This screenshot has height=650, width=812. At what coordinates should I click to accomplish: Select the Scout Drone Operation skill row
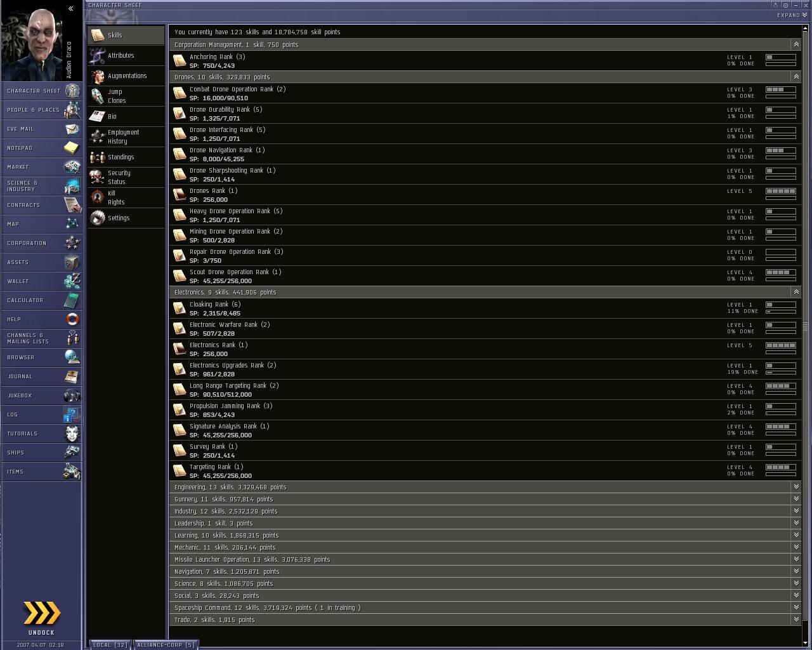pyautogui.click(x=485, y=276)
